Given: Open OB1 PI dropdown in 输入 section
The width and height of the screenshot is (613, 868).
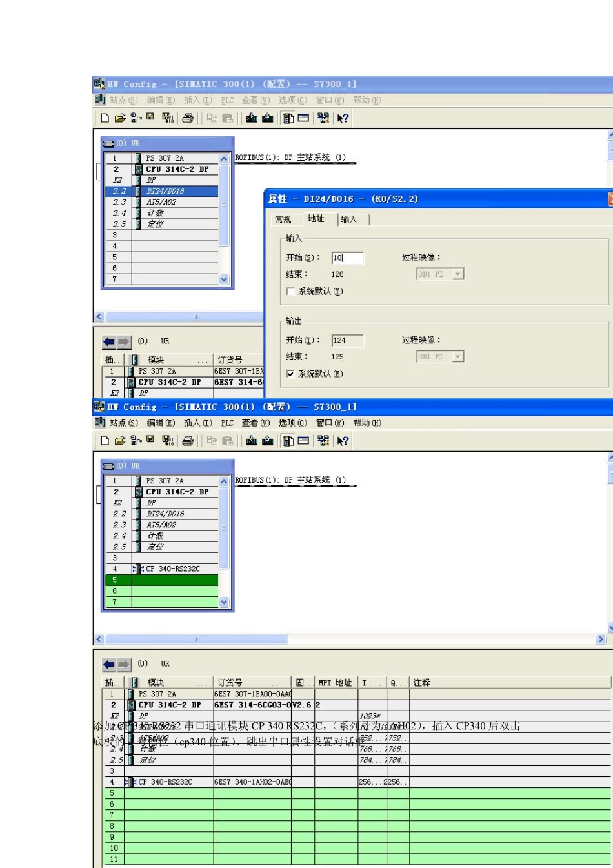Looking at the screenshot, I should (458, 274).
